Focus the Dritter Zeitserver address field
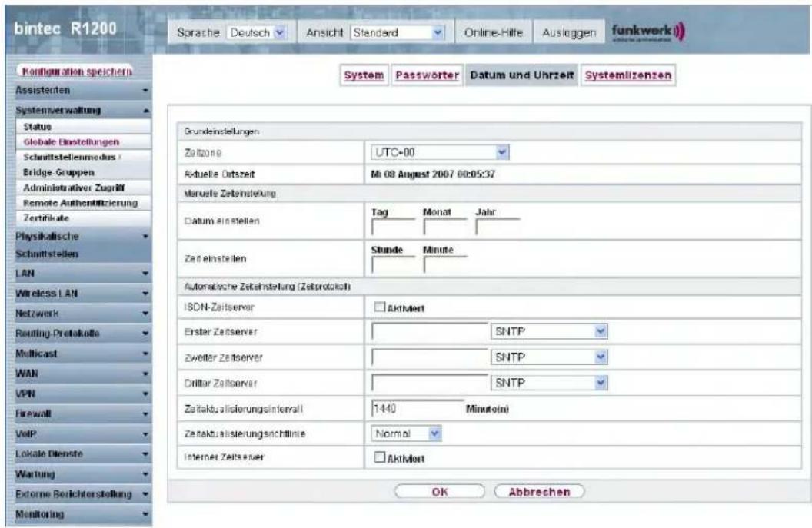812x528 pixels. click(x=430, y=383)
